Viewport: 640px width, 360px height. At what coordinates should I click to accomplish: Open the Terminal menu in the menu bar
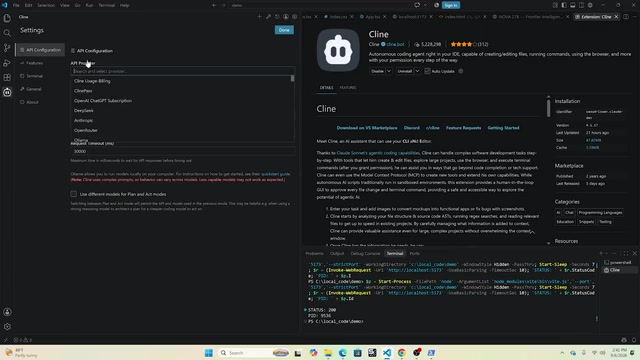(107, 5)
